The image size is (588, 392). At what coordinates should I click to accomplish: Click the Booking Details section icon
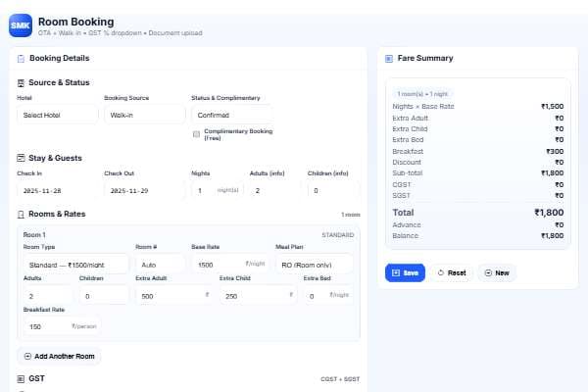point(21,59)
